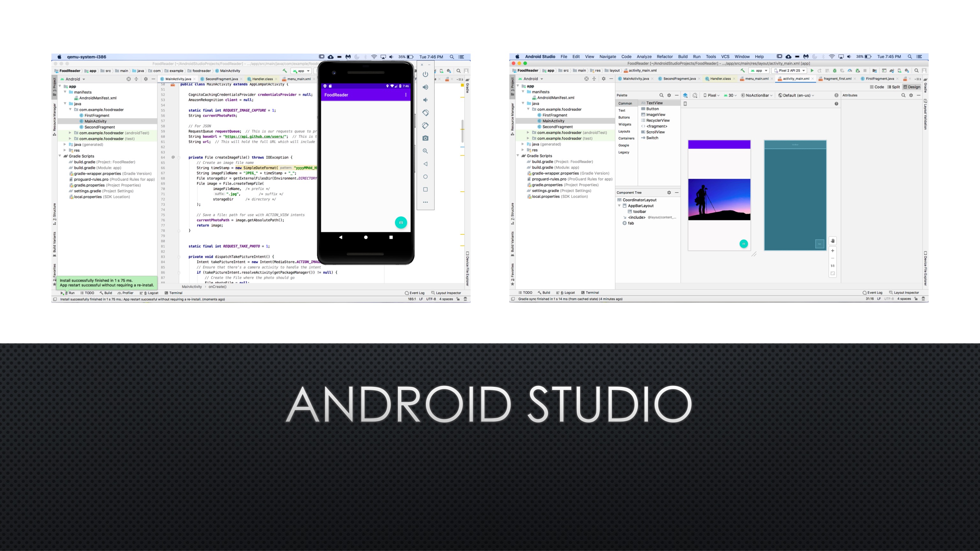Select SecondFragment.java tab in left screenshot
The image size is (980, 551).
pyautogui.click(x=221, y=79)
